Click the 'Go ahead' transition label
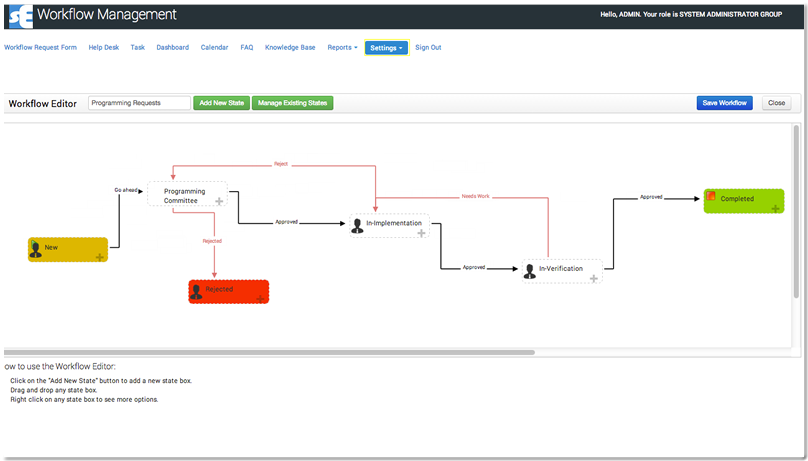The height and width of the screenshot is (461, 808). 126,190
